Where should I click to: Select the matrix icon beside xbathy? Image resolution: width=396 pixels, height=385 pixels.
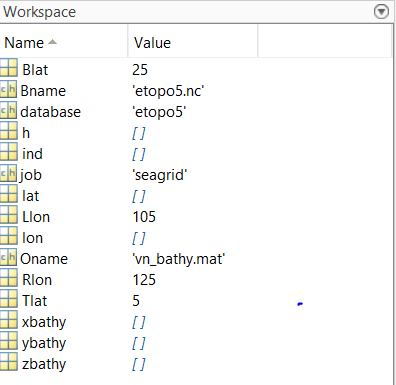(x=9, y=320)
